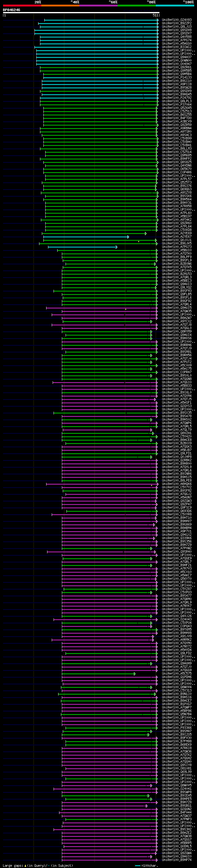Open hit UniRef100_B2M153
197x868 pixels.
[177, 274]
